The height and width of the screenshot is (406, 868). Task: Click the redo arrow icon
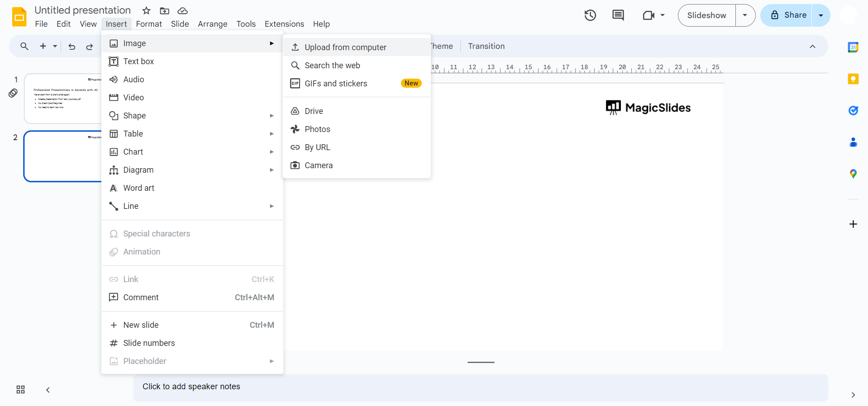(90, 47)
